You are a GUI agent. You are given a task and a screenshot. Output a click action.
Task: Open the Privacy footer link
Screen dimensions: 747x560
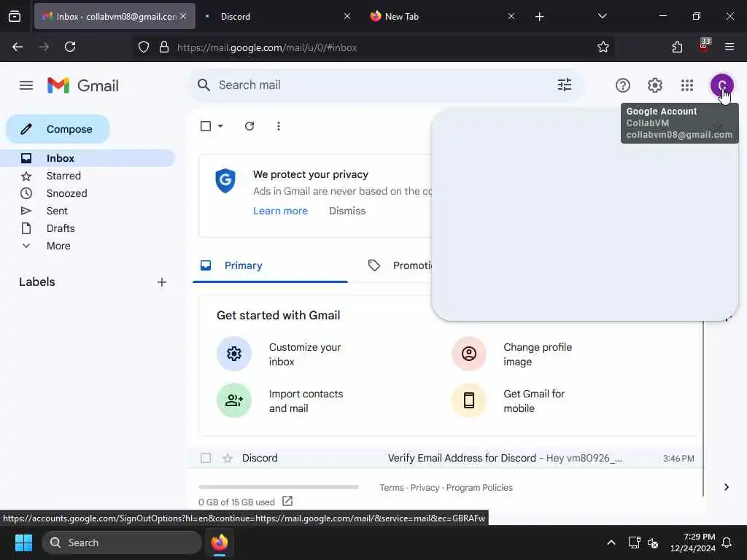tap(425, 488)
